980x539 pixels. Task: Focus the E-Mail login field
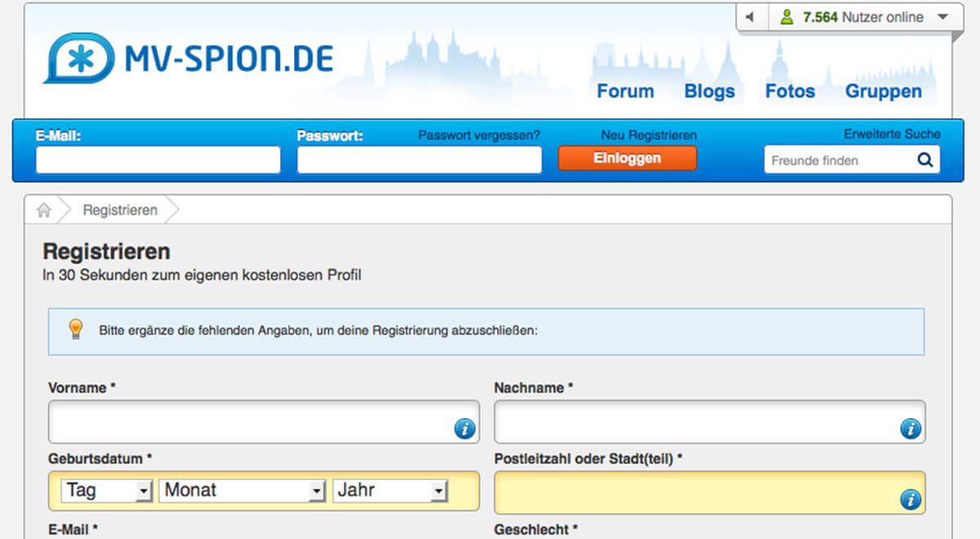click(x=158, y=160)
